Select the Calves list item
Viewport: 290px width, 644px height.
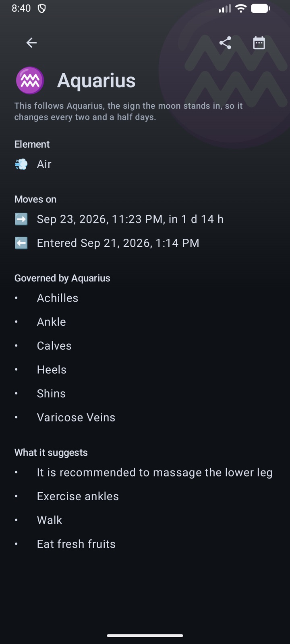point(54,346)
